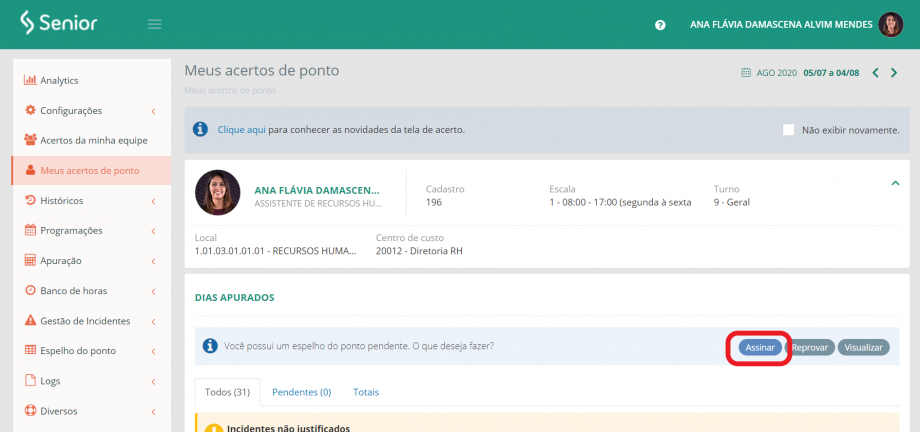Open the Totais tab

click(366, 392)
